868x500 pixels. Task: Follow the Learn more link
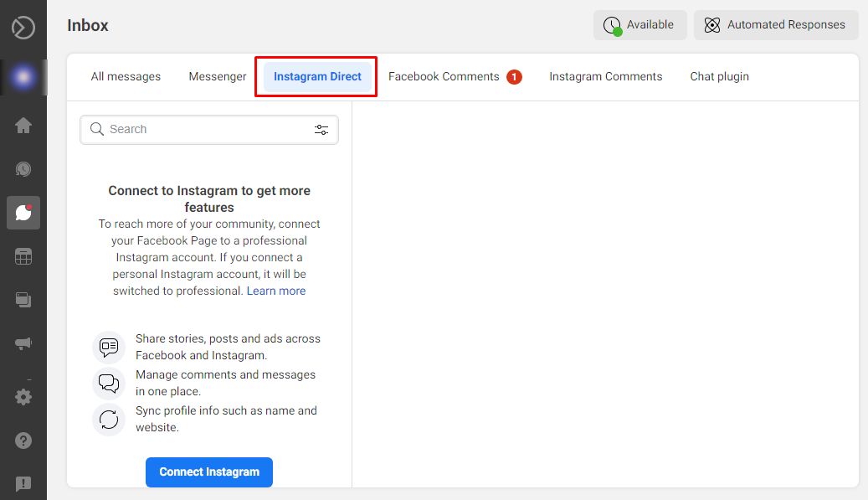click(x=276, y=291)
